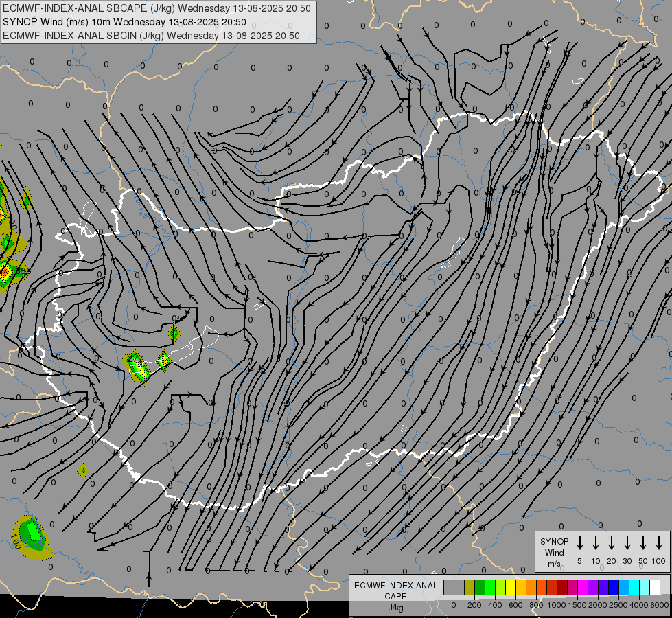Click the 50 m/s wind arrow symbol

[643, 543]
